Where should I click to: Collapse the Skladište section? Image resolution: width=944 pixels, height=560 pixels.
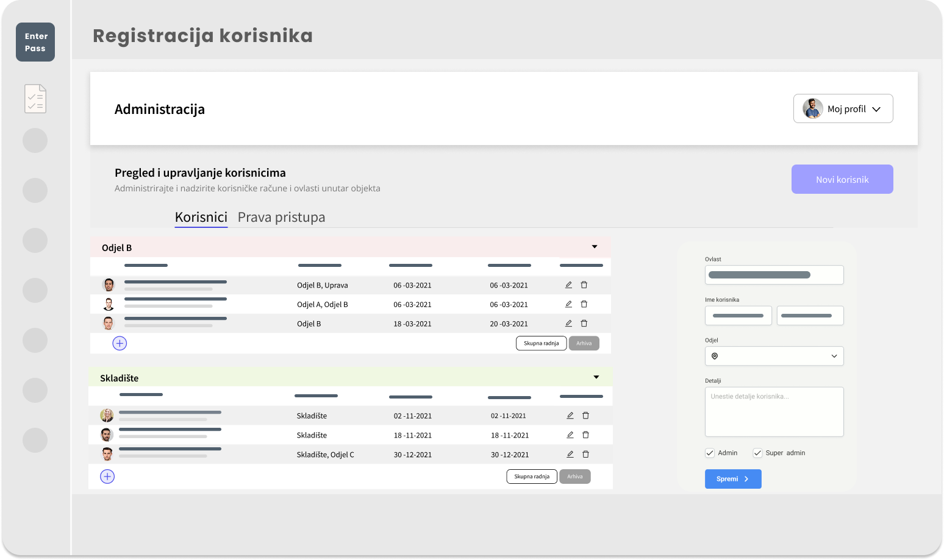[x=596, y=377]
